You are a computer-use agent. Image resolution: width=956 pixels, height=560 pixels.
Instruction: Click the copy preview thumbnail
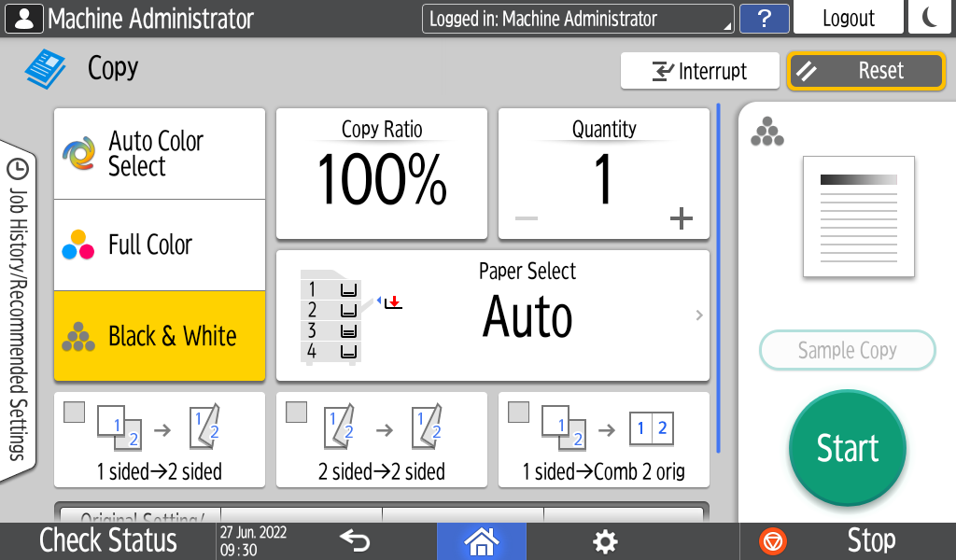(858, 217)
